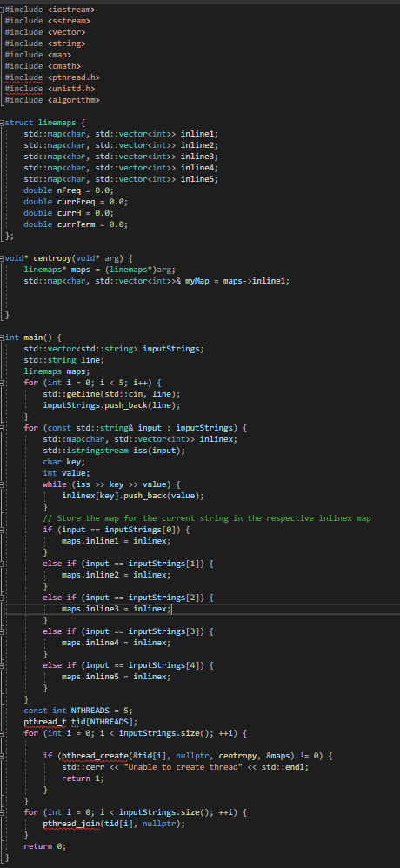Click the 'myMap = maps->inline1;' line
The image size is (400, 868).
pyautogui.click(x=157, y=281)
